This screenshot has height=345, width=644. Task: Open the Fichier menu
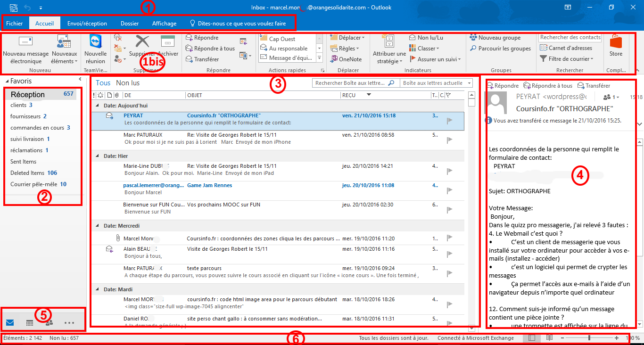point(15,23)
